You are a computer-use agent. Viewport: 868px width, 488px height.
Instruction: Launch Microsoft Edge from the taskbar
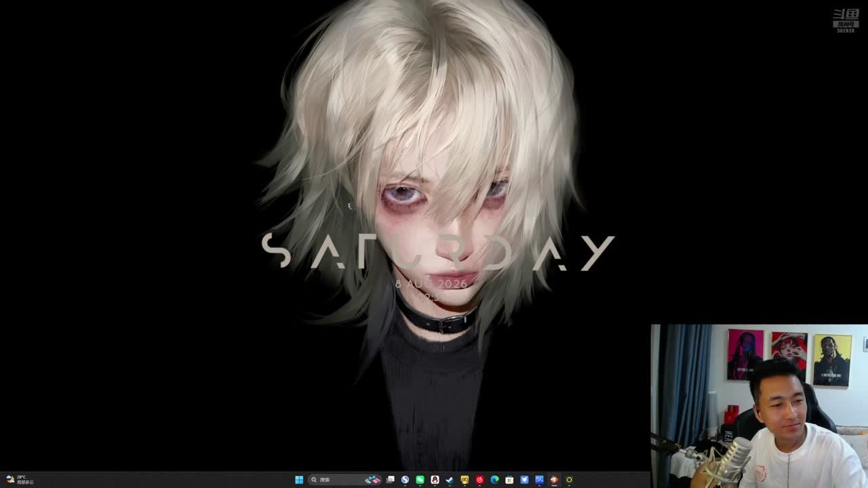pos(494,480)
